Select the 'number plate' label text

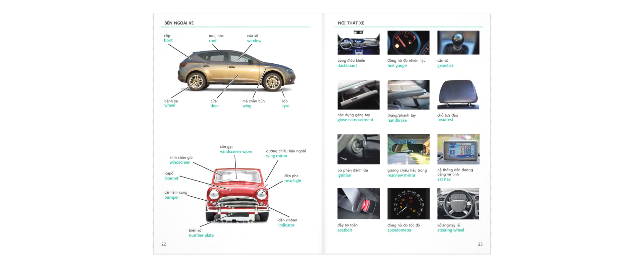pyautogui.click(x=201, y=235)
